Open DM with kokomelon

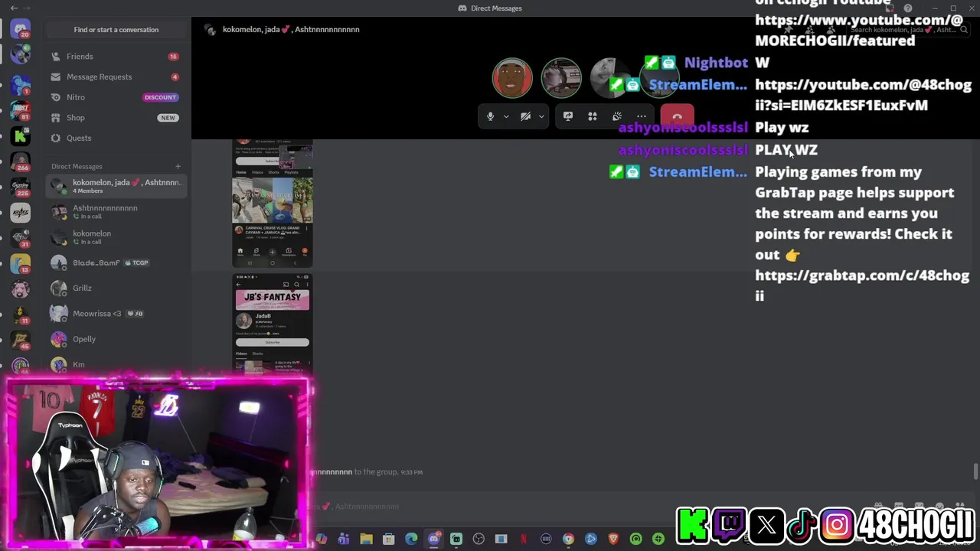point(116,237)
